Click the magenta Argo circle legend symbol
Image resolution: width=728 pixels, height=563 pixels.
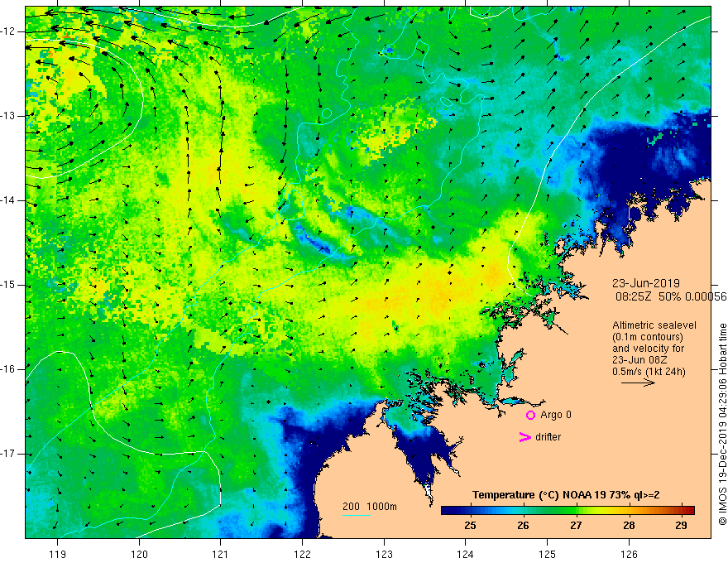[x=530, y=415]
